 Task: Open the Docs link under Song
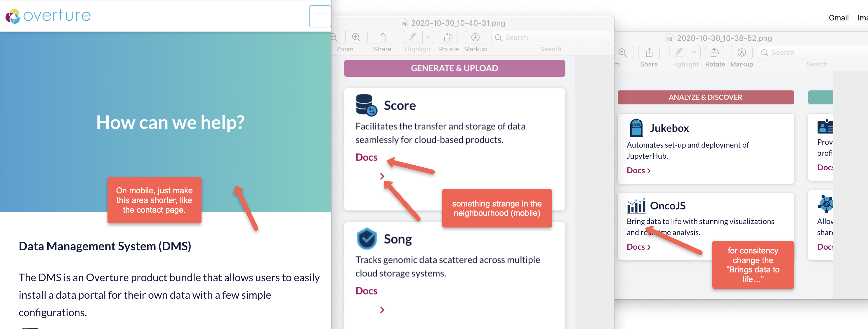tap(366, 291)
